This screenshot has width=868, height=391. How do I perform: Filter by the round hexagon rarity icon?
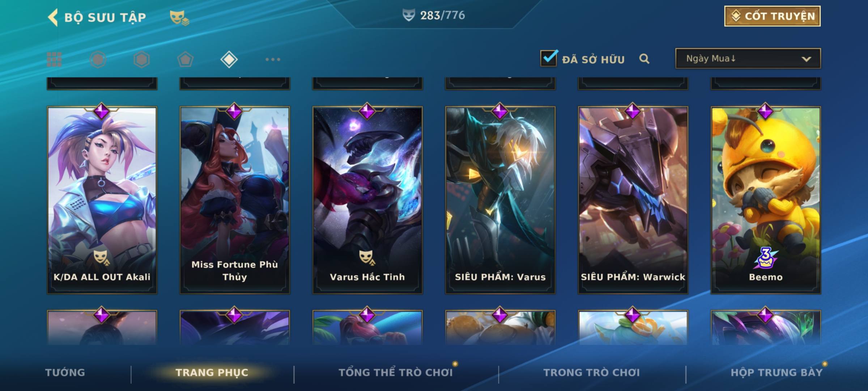coord(98,59)
